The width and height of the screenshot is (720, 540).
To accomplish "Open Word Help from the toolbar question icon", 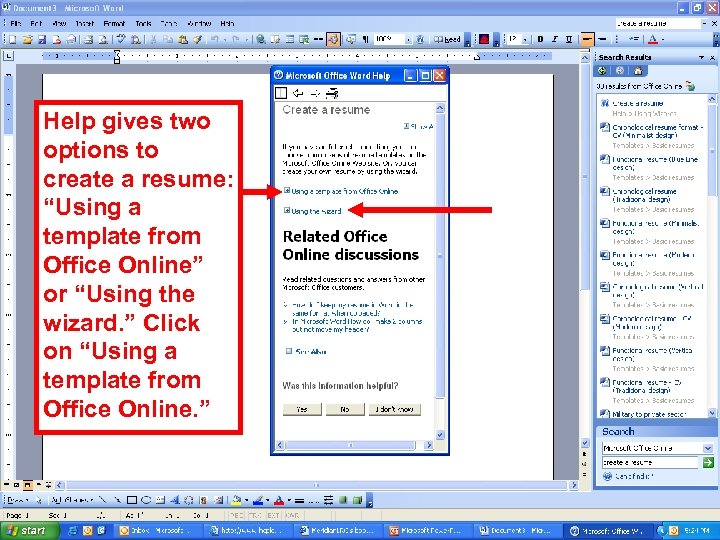I will (x=419, y=39).
